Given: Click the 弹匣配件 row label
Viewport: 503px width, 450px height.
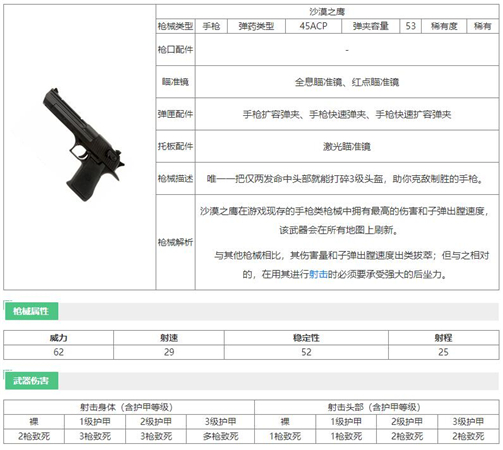Looking at the screenshot, I should click(x=175, y=114).
